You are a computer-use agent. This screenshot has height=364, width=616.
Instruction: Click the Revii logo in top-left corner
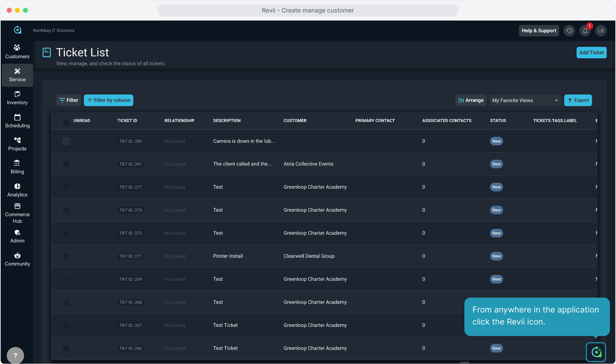pyautogui.click(x=18, y=30)
